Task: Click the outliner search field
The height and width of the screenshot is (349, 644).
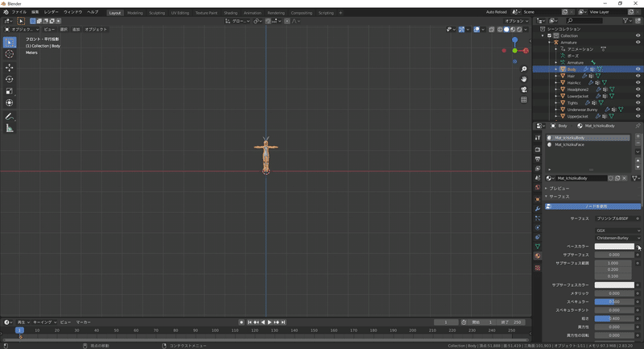Action: [x=584, y=21]
